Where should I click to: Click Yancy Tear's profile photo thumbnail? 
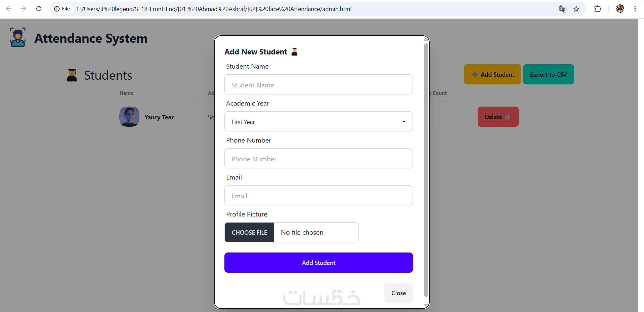(129, 117)
